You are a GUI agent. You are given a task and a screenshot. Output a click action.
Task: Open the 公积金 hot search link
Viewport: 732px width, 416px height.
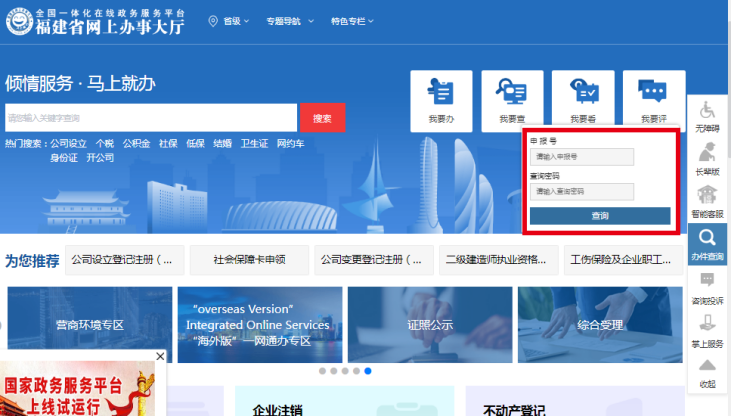point(136,143)
